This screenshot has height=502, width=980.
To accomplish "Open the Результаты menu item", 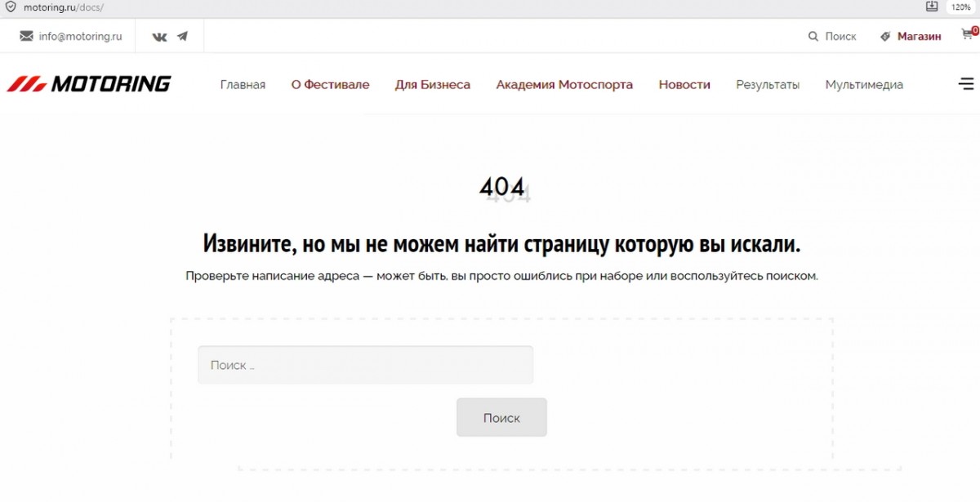I will point(768,84).
